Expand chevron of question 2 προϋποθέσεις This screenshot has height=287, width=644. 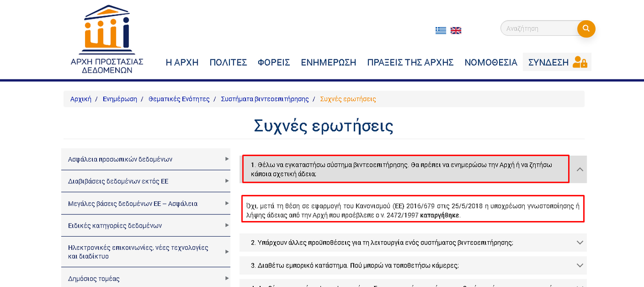(580, 242)
